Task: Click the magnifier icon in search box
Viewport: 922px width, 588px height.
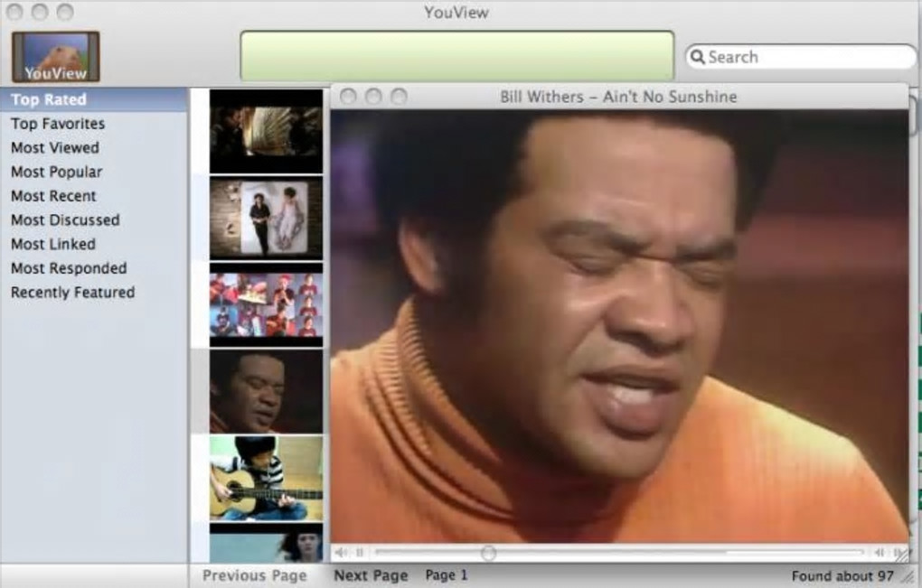Action: pos(698,56)
